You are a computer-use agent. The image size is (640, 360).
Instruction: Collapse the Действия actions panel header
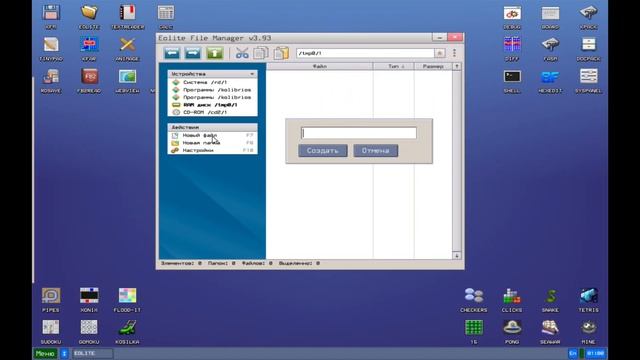point(212,127)
